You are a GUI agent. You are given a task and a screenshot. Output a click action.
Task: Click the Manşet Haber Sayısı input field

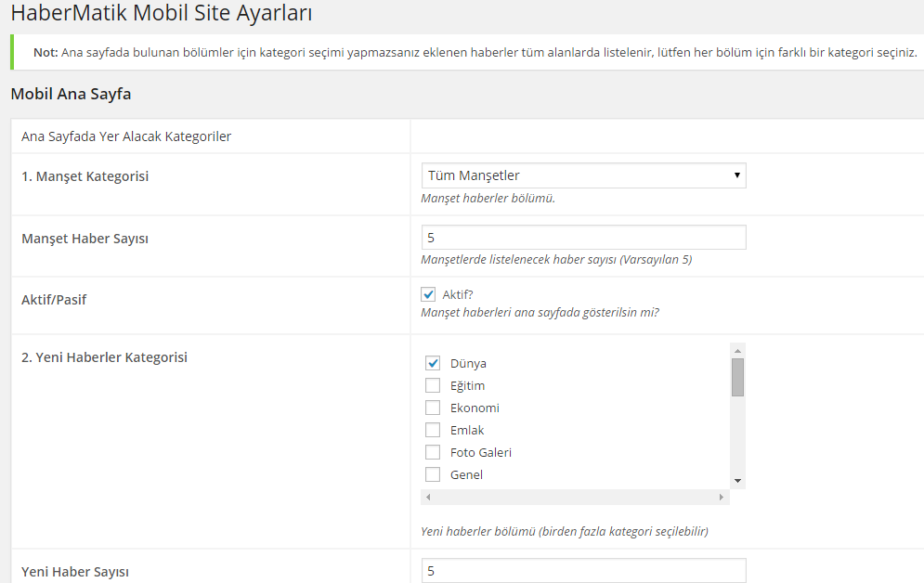(x=583, y=238)
